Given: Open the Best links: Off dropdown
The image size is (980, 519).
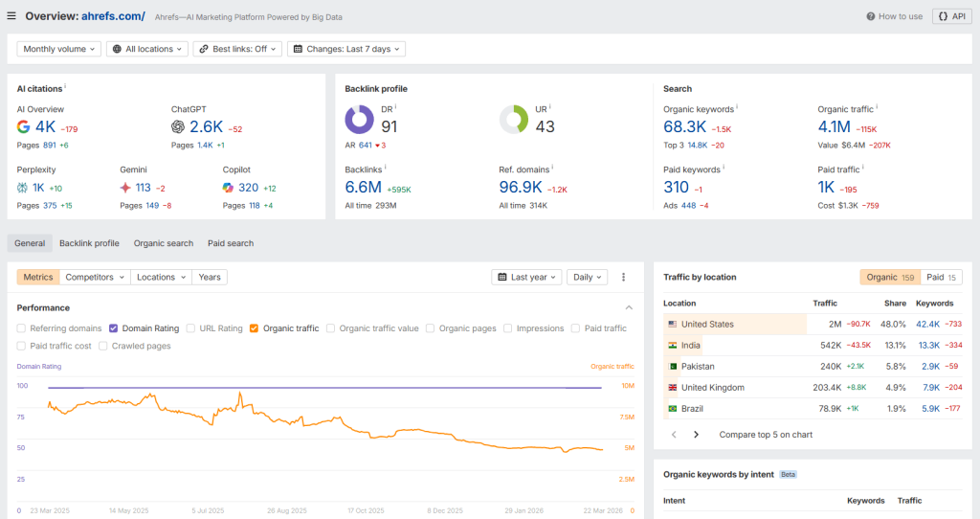Looking at the screenshot, I should click(x=237, y=49).
